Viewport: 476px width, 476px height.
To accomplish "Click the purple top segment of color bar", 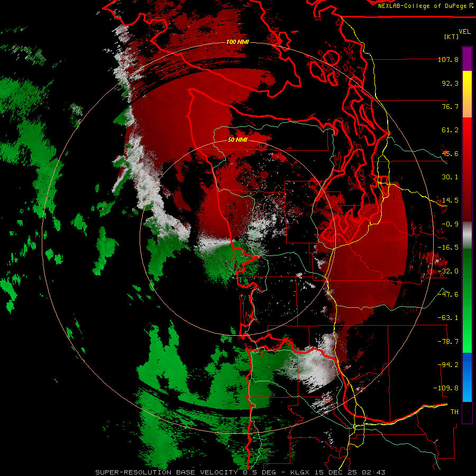I will click(x=467, y=59).
